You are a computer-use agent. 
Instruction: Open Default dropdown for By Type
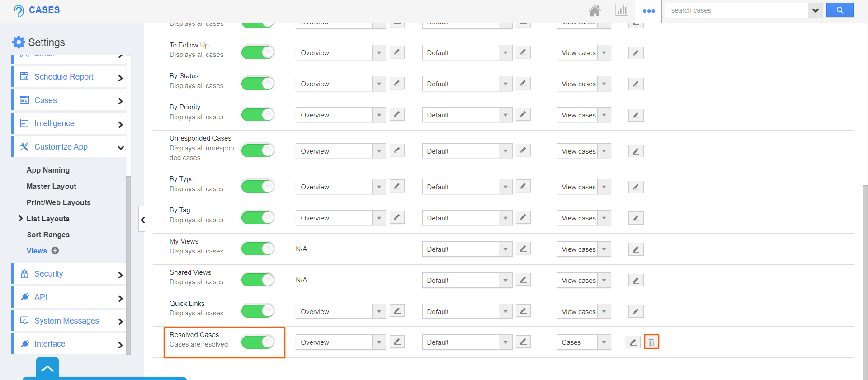(x=467, y=187)
